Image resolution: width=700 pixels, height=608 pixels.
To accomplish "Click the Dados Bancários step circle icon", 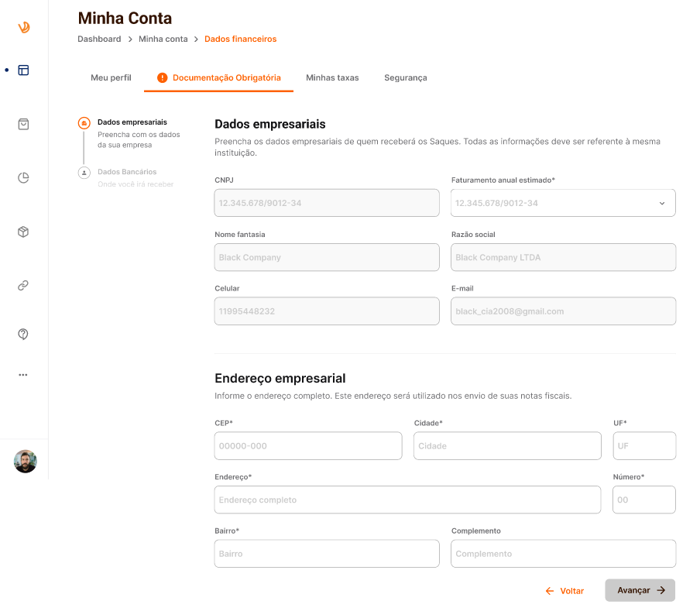I will 84,172.
